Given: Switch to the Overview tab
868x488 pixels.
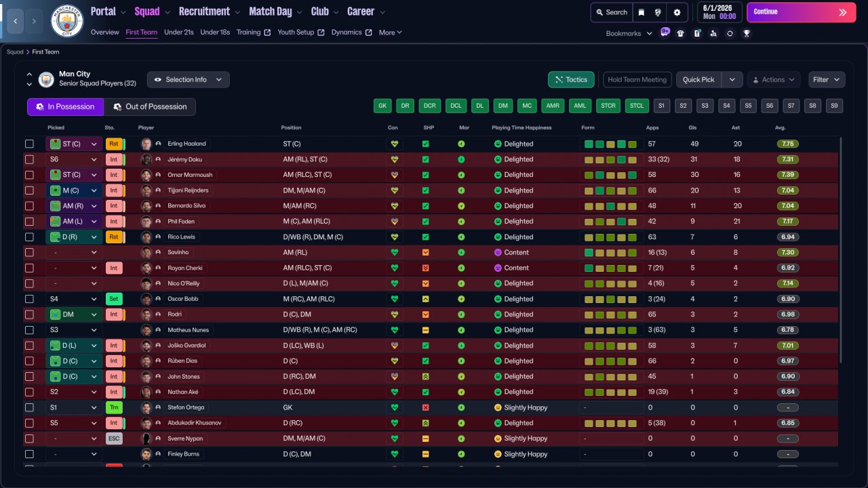Looking at the screenshot, I should 104,33.
